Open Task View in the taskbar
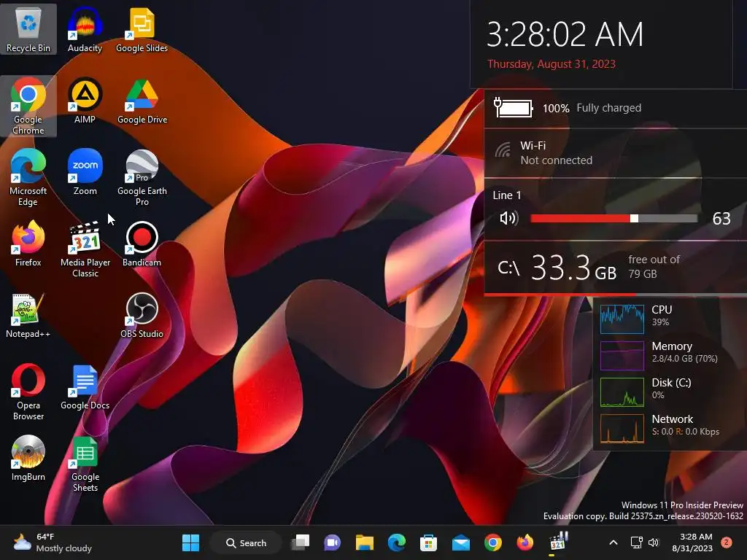This screenshot has height=560, width=747. point(301,542)
